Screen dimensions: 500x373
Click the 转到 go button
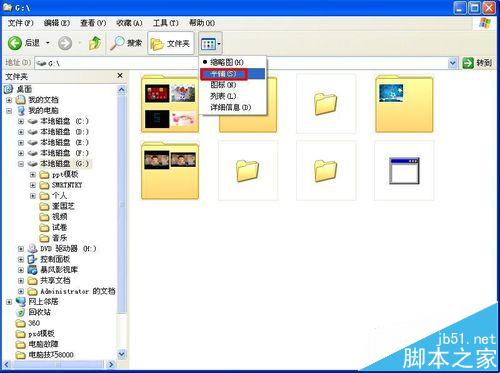[477, 63]
